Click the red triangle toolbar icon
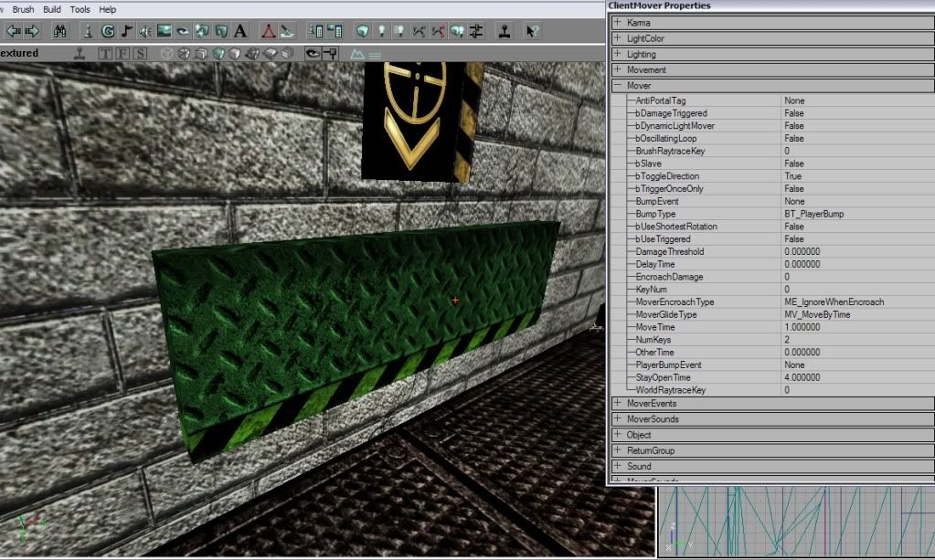 [x=269, y=31]
